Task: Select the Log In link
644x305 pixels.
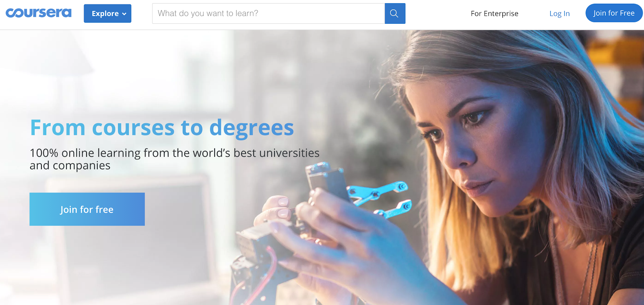Action: [x=559, y=13]
